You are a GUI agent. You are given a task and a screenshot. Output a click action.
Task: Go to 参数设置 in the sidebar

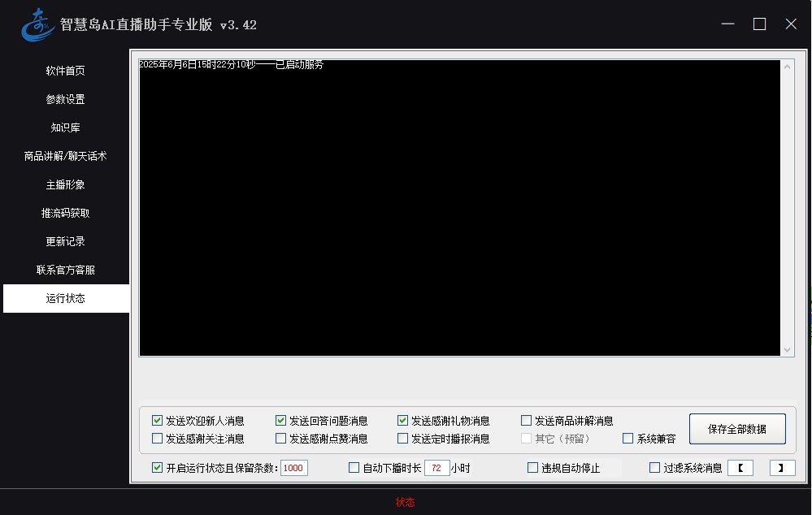(x=65, y=99)
